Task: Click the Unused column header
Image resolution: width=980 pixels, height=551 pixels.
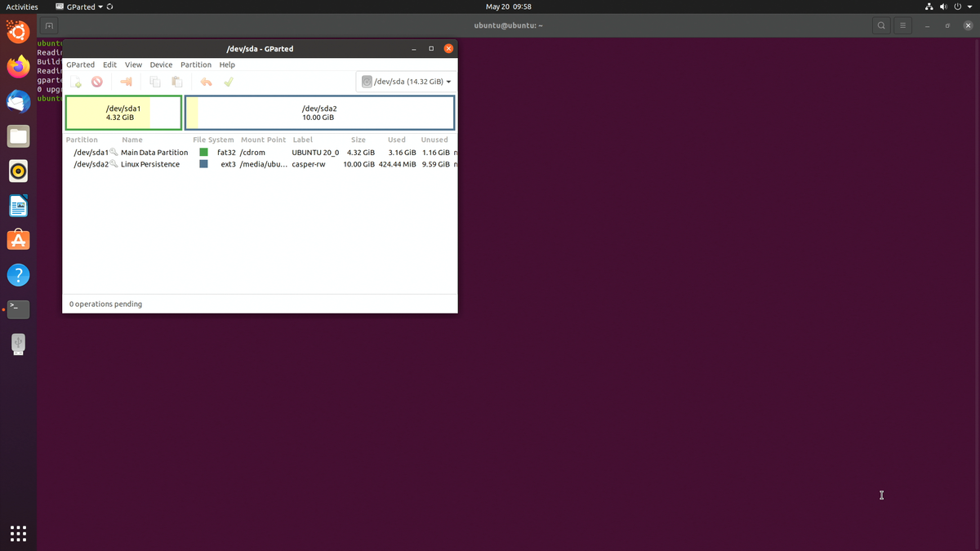Action: click(434, 140)
